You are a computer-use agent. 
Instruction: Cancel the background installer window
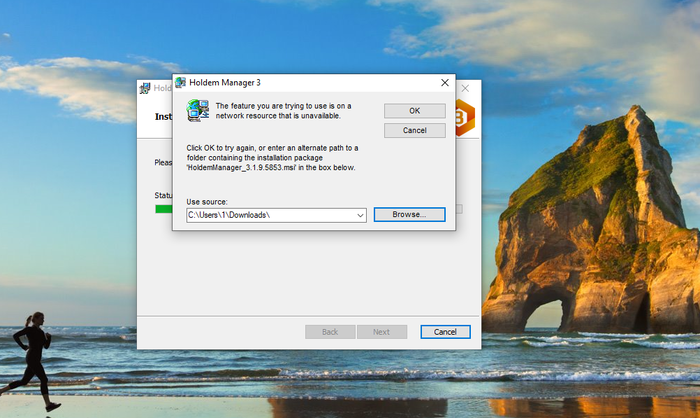445,332
